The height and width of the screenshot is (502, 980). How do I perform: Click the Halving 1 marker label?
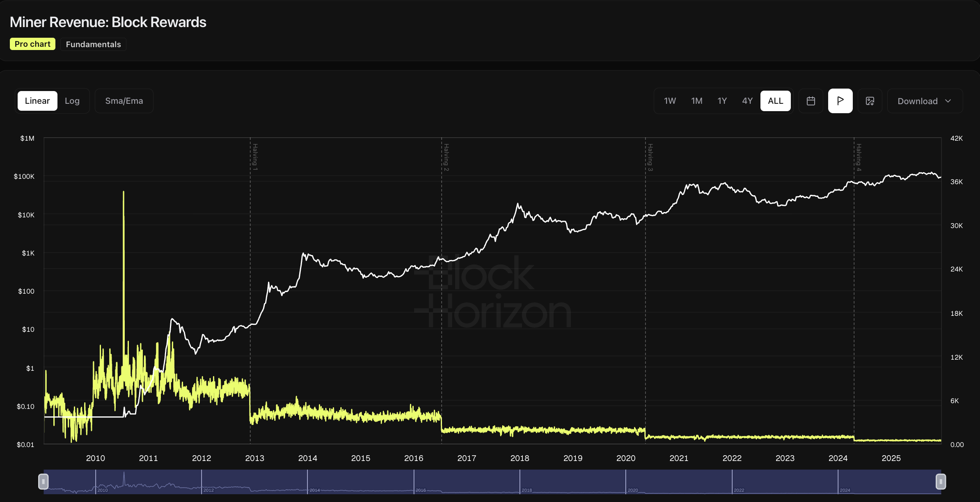pos(255,157)
